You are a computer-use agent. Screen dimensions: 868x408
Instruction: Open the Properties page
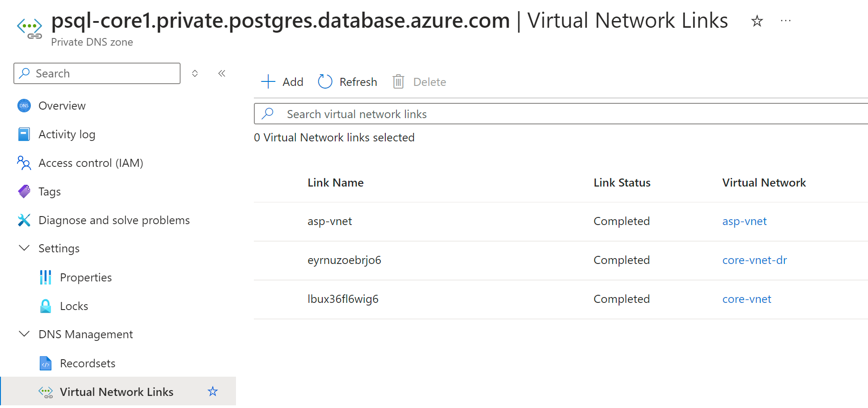pyautogui.click(x=86, y=277)
